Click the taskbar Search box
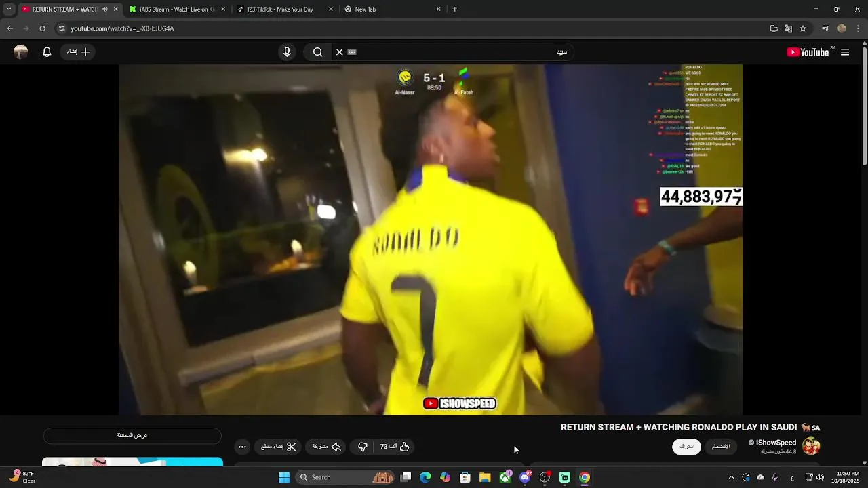This screenshot has width=868, height=488. [346, 477]
